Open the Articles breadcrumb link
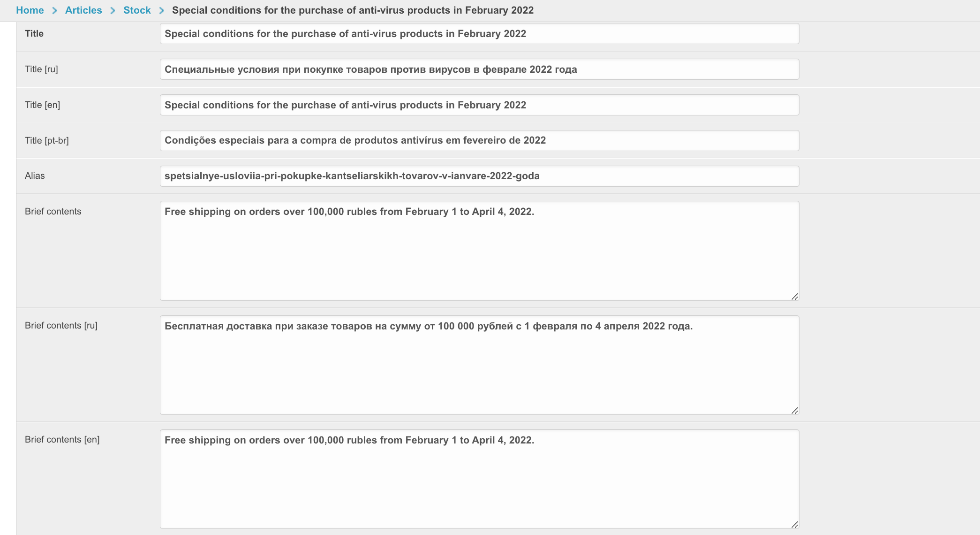This screenshot has width=980, height=535. (83, 10)
